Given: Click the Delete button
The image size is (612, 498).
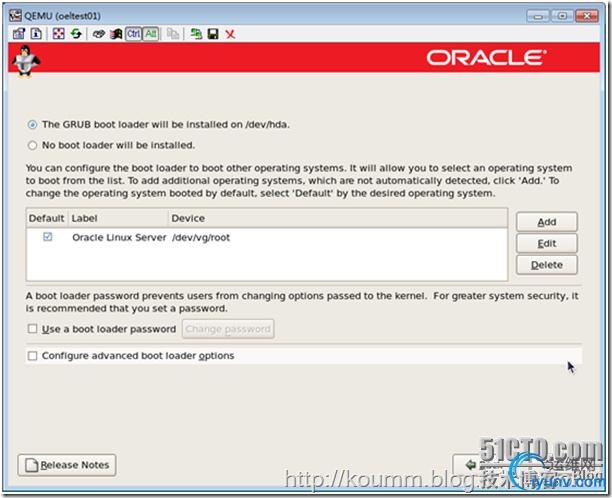Looking at the screenshot, I should (x=546, y=265).
